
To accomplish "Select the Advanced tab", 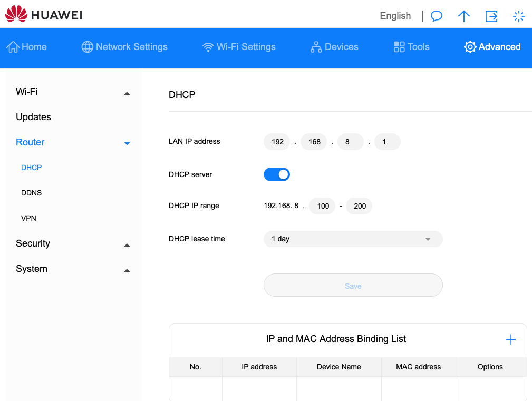I will click(x=492, y=47).
